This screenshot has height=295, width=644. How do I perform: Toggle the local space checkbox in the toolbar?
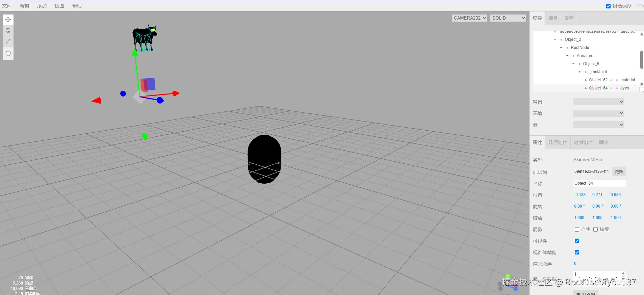pyautogui.click(x=8, y=53)
